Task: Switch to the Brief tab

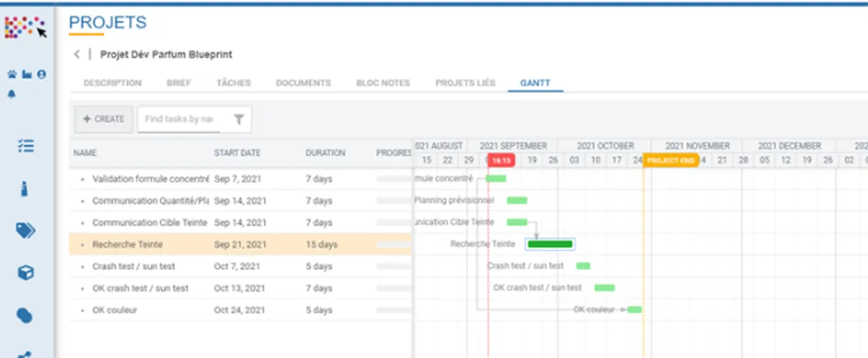Action: 179,83
